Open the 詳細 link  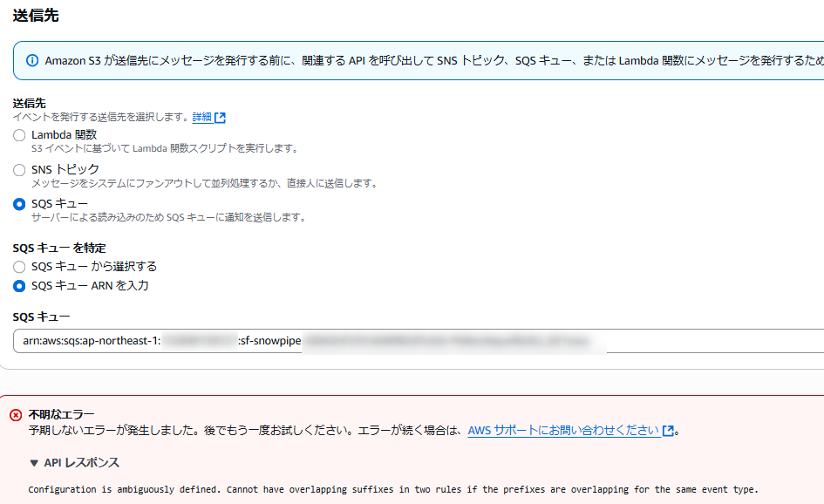point(201,117)
